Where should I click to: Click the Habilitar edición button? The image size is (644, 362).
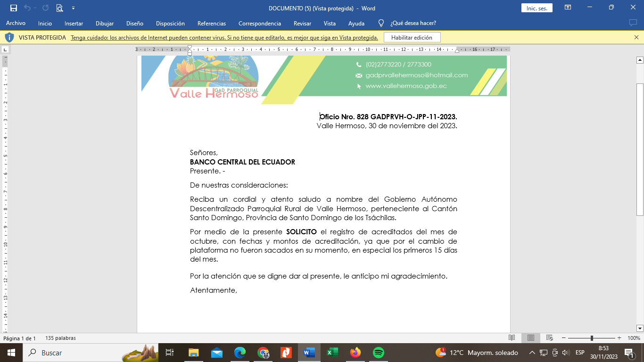[x=412, y=37]
